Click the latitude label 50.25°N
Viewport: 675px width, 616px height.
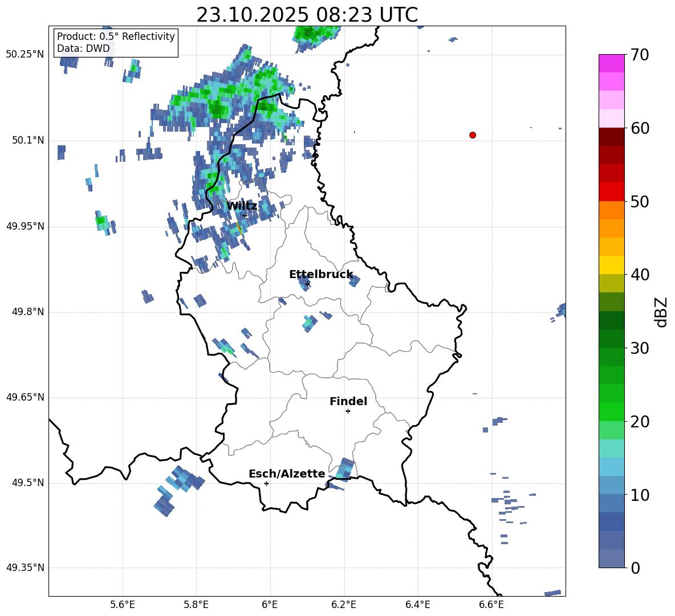pos(25,55)
